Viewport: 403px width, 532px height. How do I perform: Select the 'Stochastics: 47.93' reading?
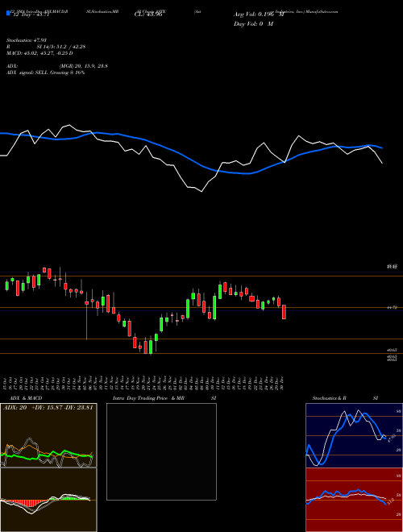26,40
